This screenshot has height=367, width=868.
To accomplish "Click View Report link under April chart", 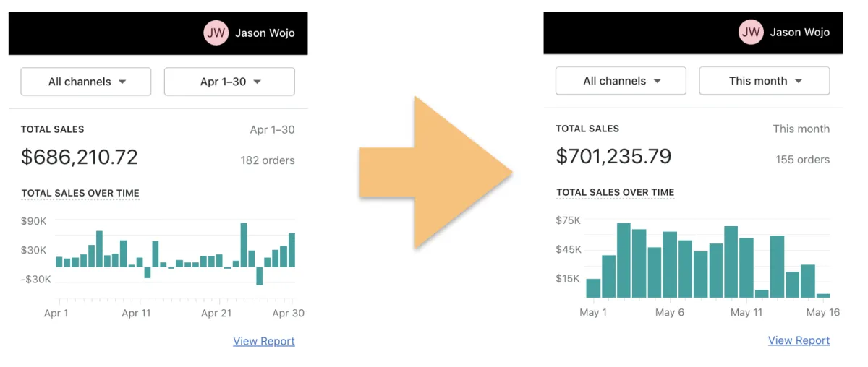I will [263, 341].
